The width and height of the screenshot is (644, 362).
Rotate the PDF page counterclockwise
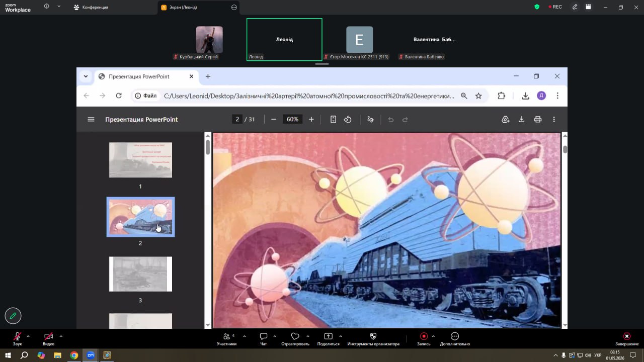(348, 120)
